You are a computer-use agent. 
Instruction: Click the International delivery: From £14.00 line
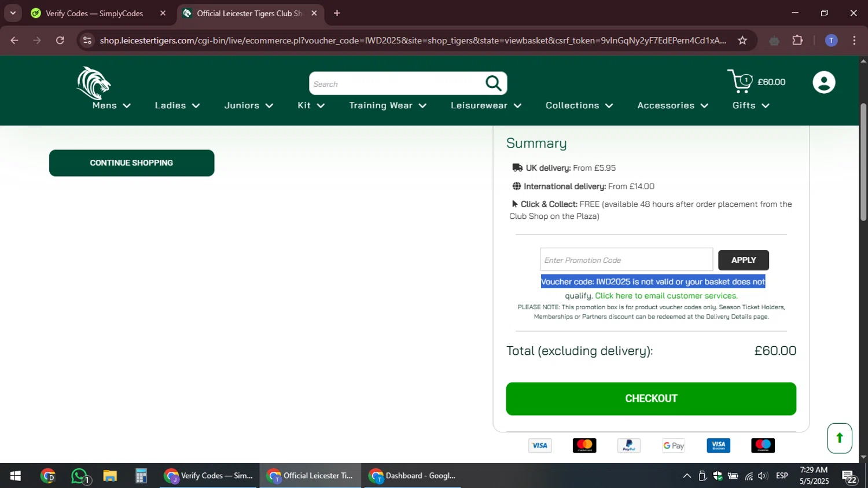[583, 186]
